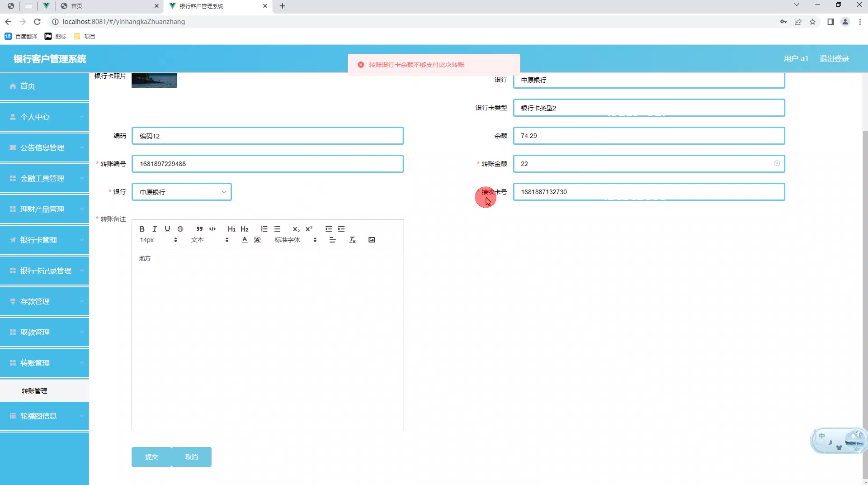Apply superscript formatting
The width and height of the screenshot is (868, 485).
[x=309, y=229]
